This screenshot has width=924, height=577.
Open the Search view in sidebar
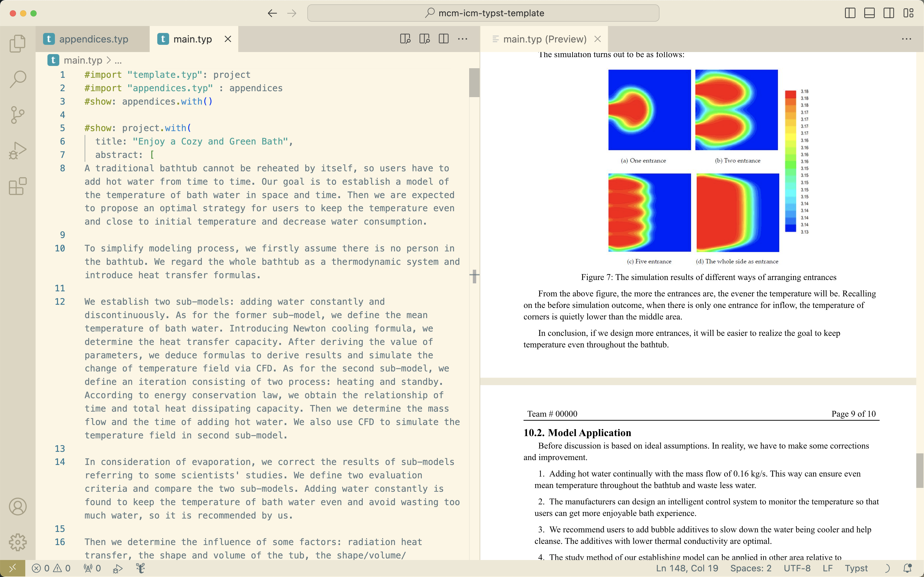point(18,79)
